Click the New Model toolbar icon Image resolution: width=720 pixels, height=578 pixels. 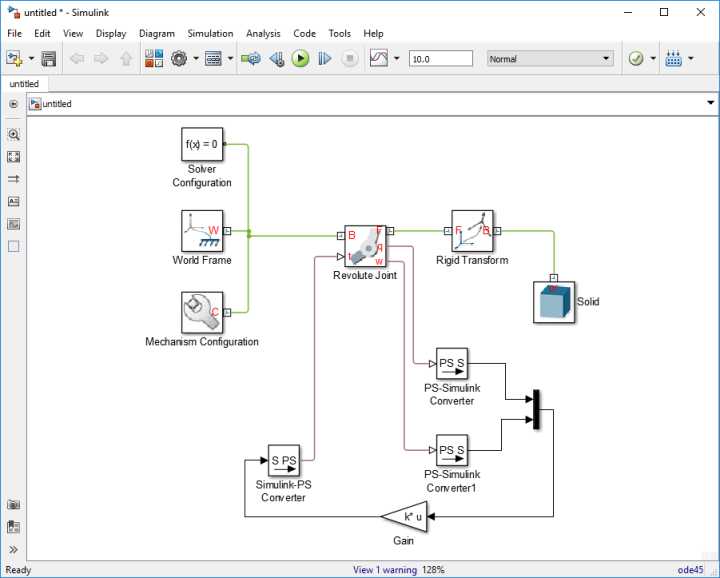[x=14, y=59]
